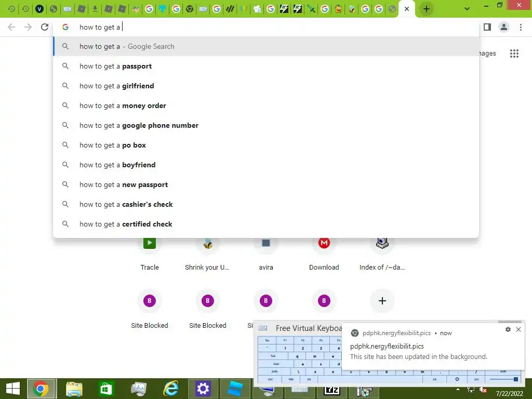The height and width of the screenshot is (399, 532).
Task: Open the Chrome profile avatar
Action: [x=504, y=27]
